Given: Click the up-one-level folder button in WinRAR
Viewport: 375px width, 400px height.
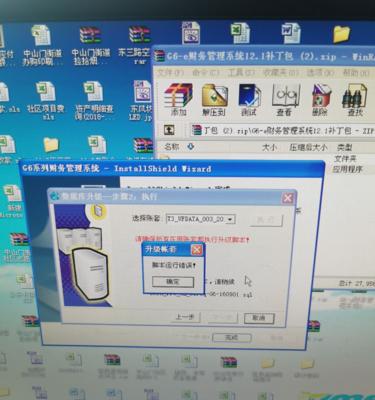Looking at the screenshot, I should coord(169,130).
